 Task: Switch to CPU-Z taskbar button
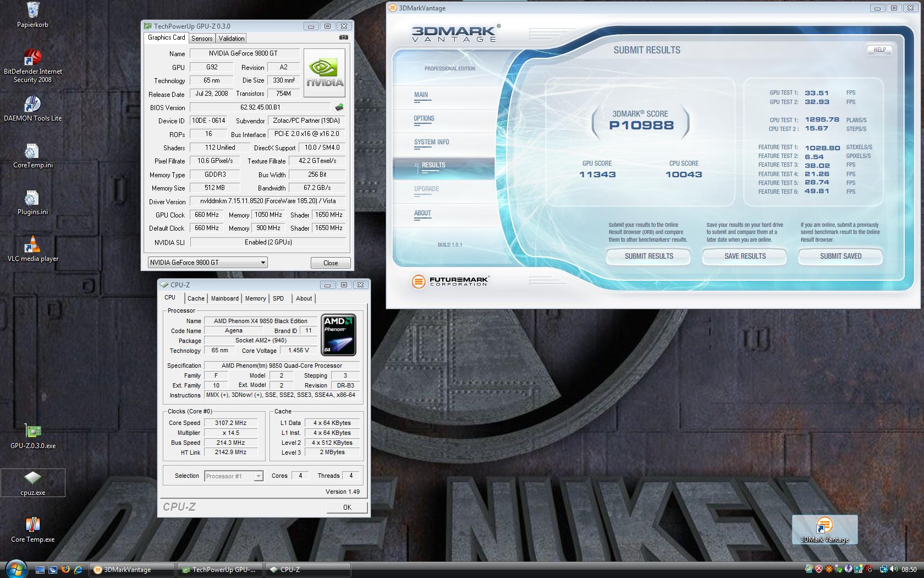(x=308, y=570)
